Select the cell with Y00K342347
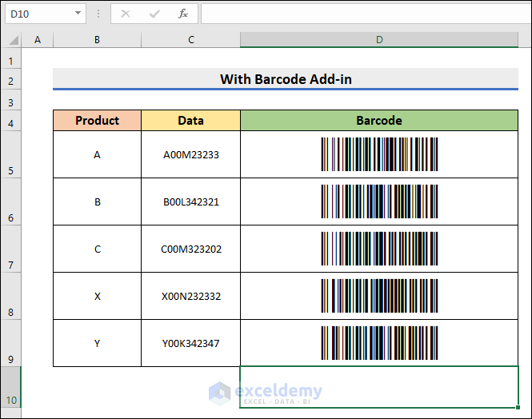Viewport: 532px width, 419px height. pos(191,343)
